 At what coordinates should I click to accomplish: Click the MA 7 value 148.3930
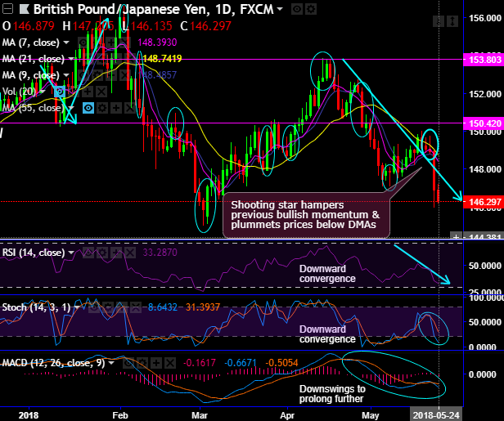157,42
